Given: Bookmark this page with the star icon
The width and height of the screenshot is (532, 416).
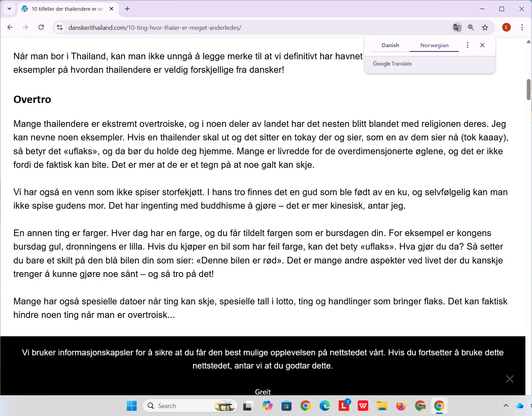Looking at the screenshot, I should pos(485,27).
